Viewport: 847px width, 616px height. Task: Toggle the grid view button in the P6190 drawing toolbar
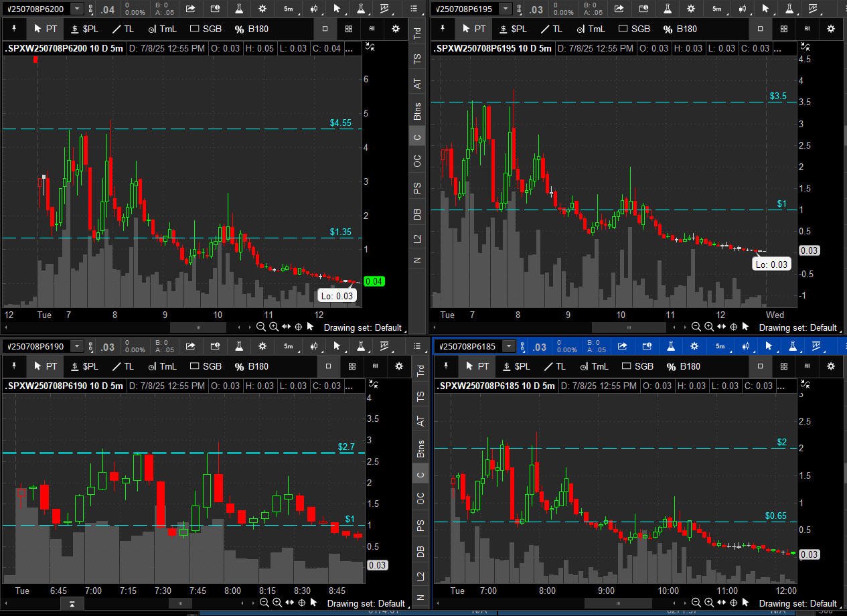click(x=352, y=366)
